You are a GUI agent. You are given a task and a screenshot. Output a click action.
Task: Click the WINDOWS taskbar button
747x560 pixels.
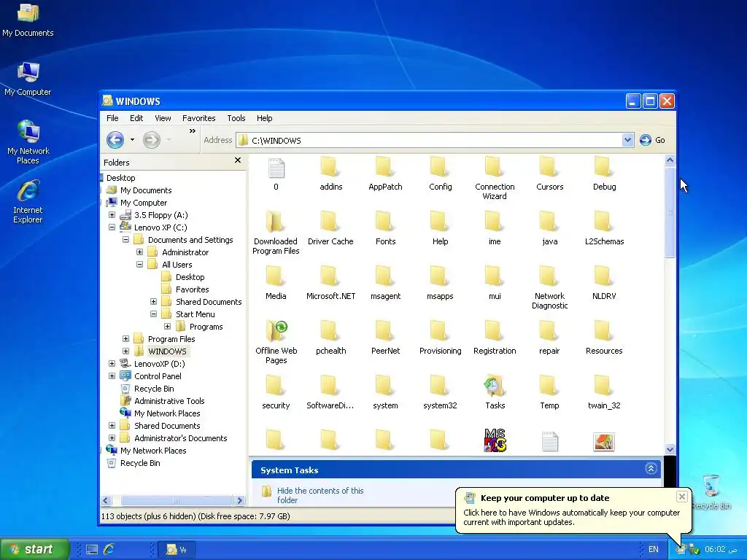177,550
